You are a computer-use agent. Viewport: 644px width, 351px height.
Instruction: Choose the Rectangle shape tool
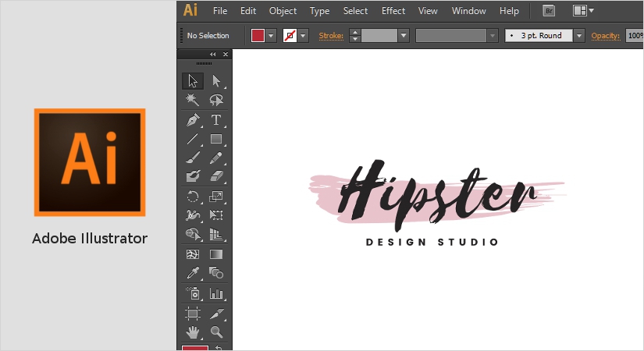(x=216, y=140)
